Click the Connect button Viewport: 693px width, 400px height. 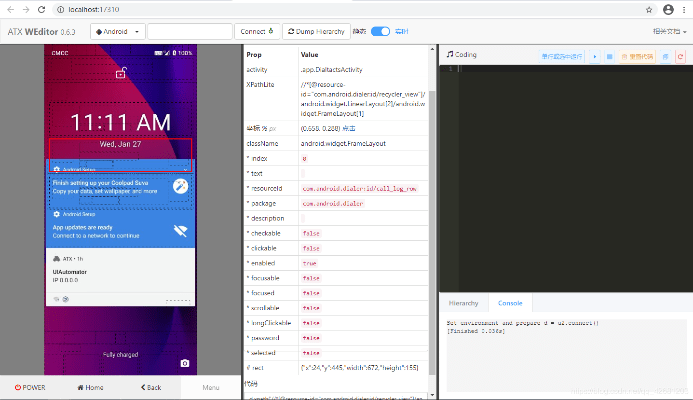click(256, 31)
